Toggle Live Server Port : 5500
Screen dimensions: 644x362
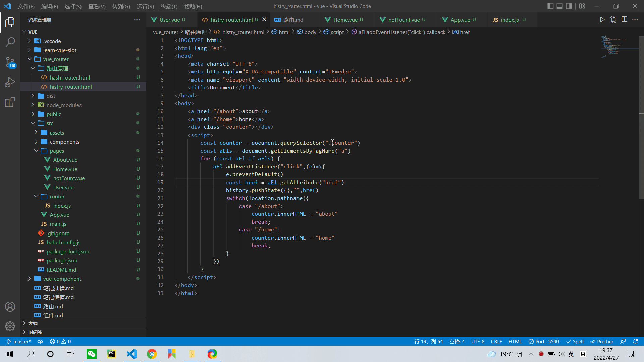(544, 341)
